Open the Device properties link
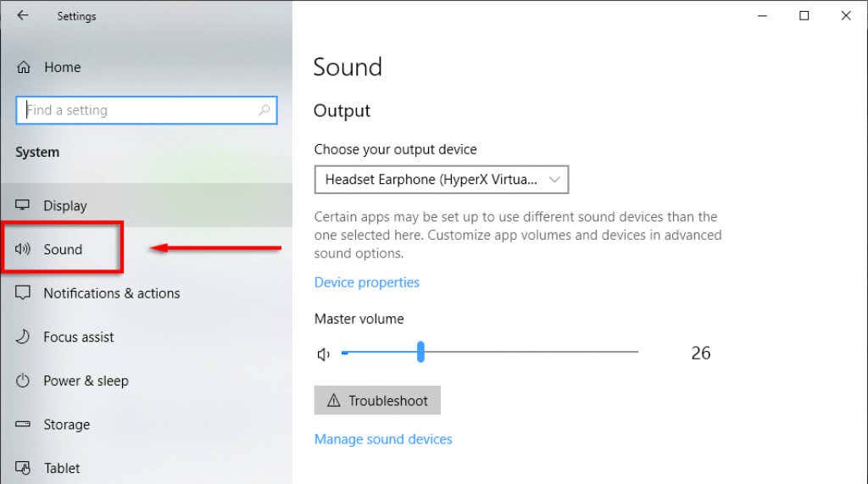This screenshot has height=484, width=868. (366, 282)
